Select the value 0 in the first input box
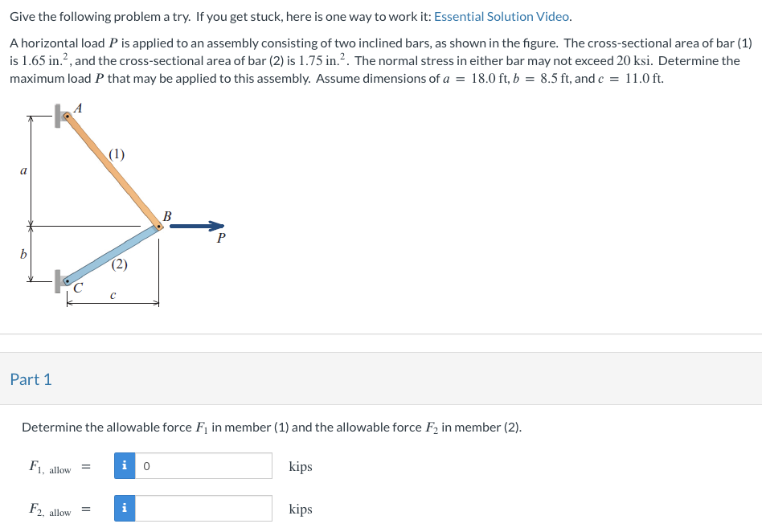This screenshot has height=532, width=762. (x=145, y=466)
